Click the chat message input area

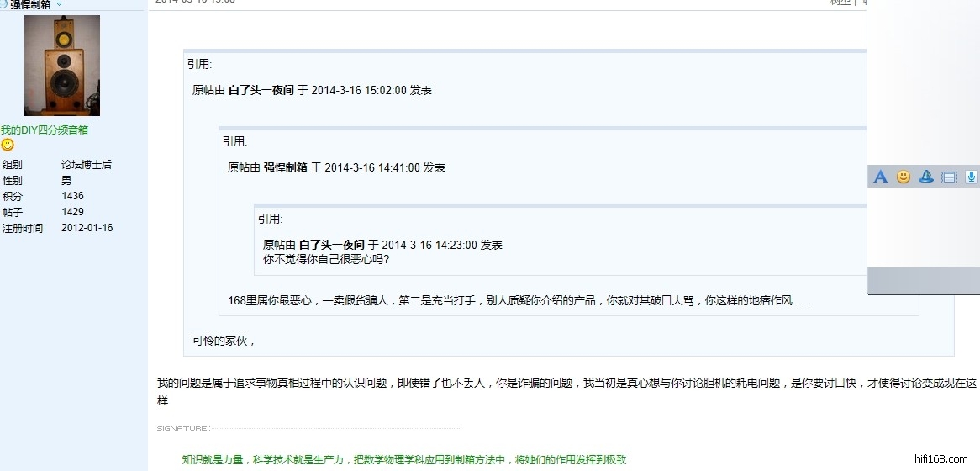click(x=925, y=227)
